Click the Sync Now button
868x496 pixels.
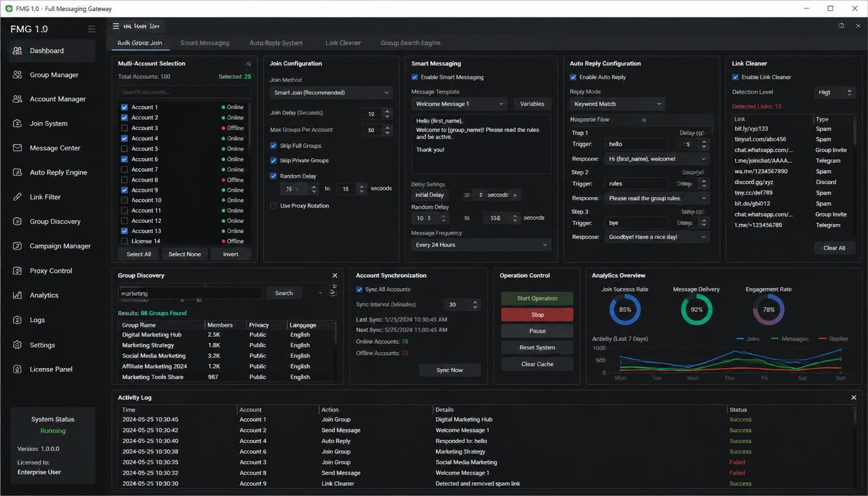tap(449, 370)
